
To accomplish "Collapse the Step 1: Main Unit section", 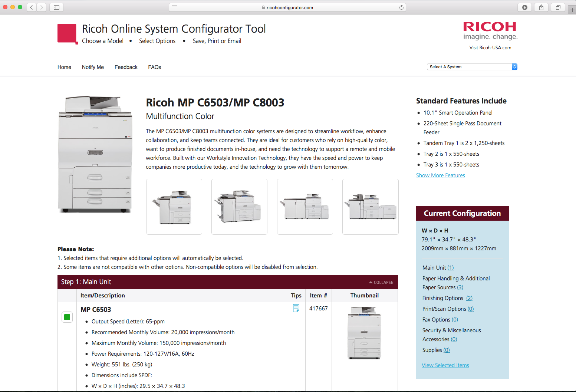I will point(381,282).
